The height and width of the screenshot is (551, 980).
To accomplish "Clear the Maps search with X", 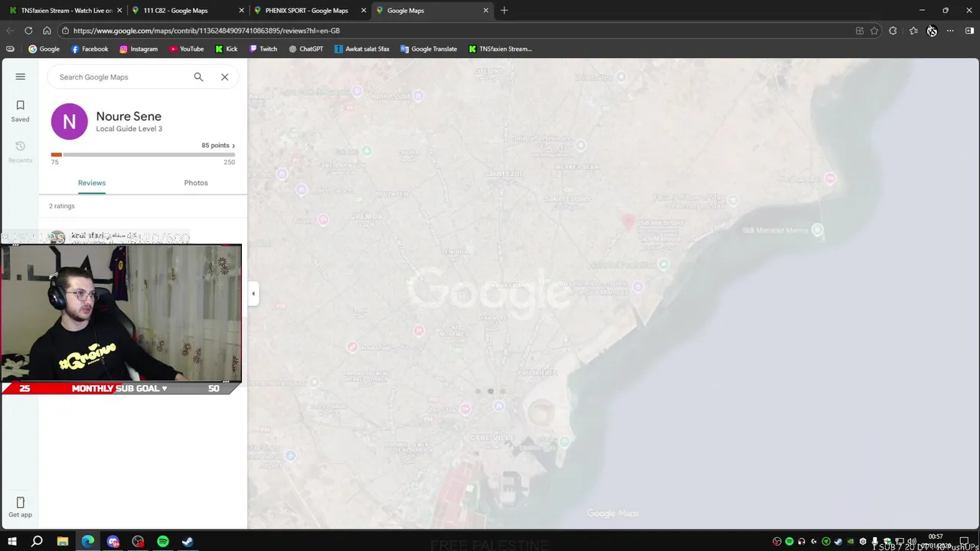I will (x=224, y=77).
